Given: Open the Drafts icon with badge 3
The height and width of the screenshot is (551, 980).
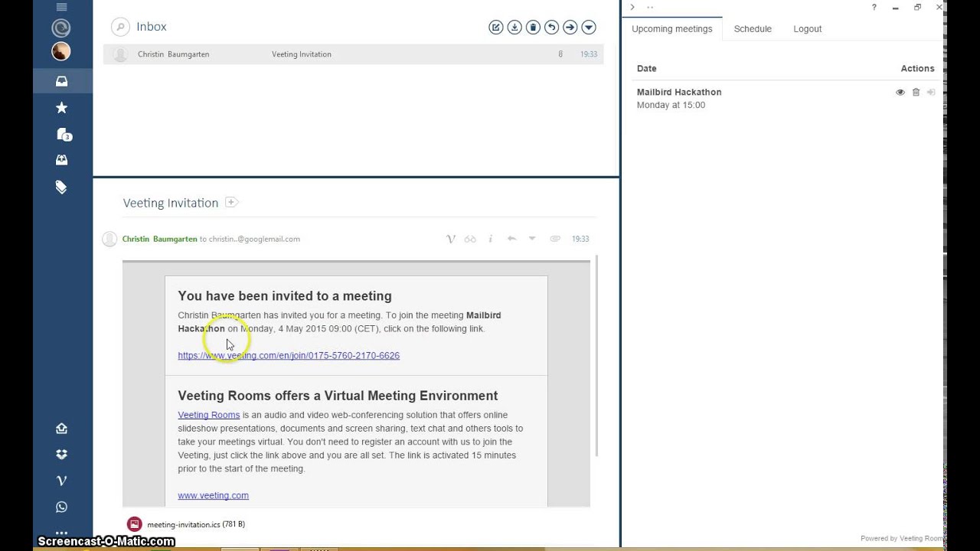Looking at the screenshot, I should tap(63, 134).
